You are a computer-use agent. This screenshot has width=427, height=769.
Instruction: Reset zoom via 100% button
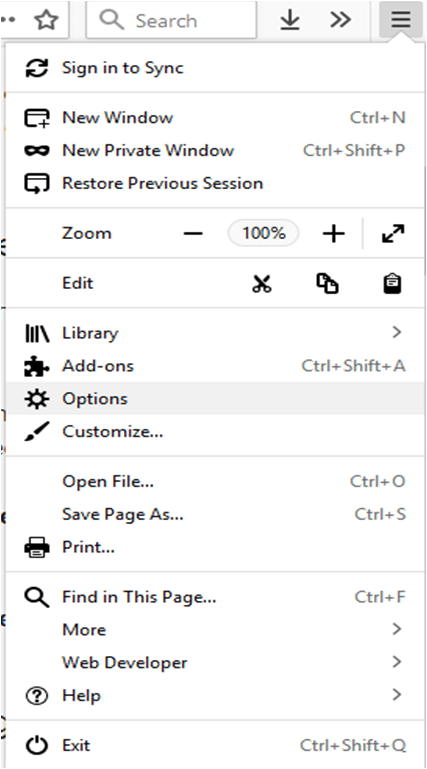tap(263, 233)
